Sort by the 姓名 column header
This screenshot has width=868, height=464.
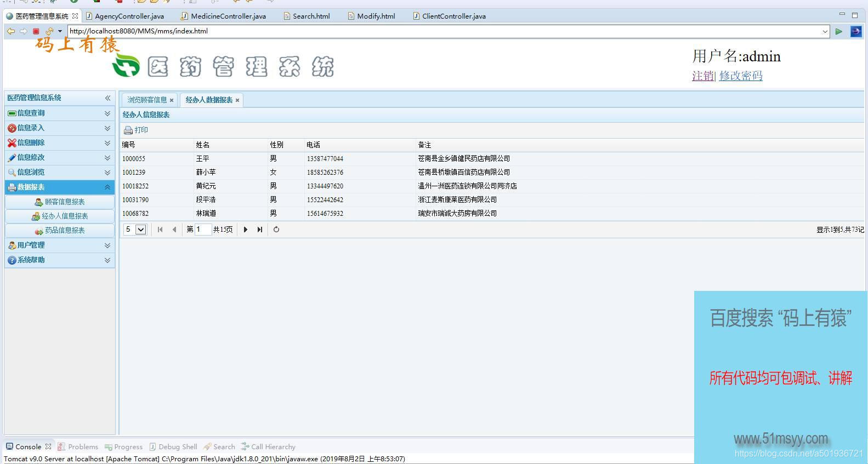(x=231, y=145)
